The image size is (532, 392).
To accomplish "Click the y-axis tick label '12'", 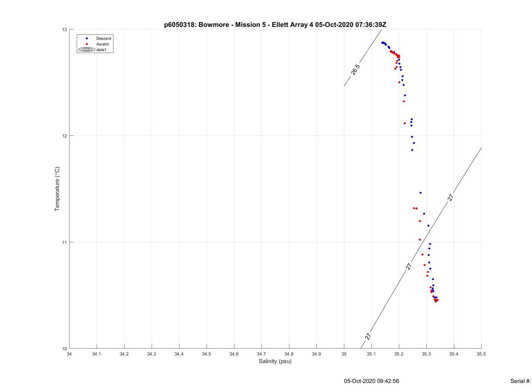I will (64, 136).
